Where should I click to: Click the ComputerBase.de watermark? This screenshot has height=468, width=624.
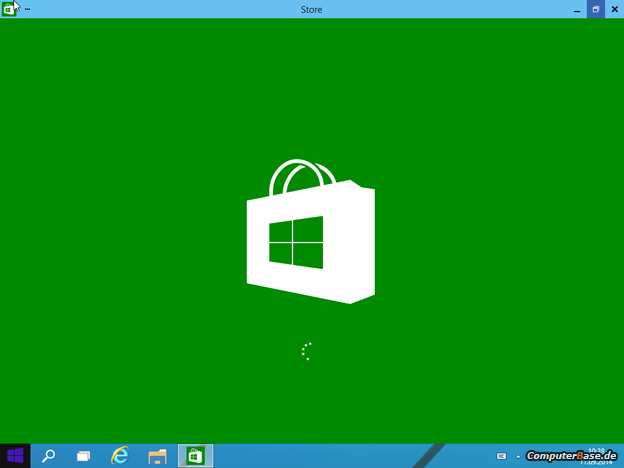point(572,456)
